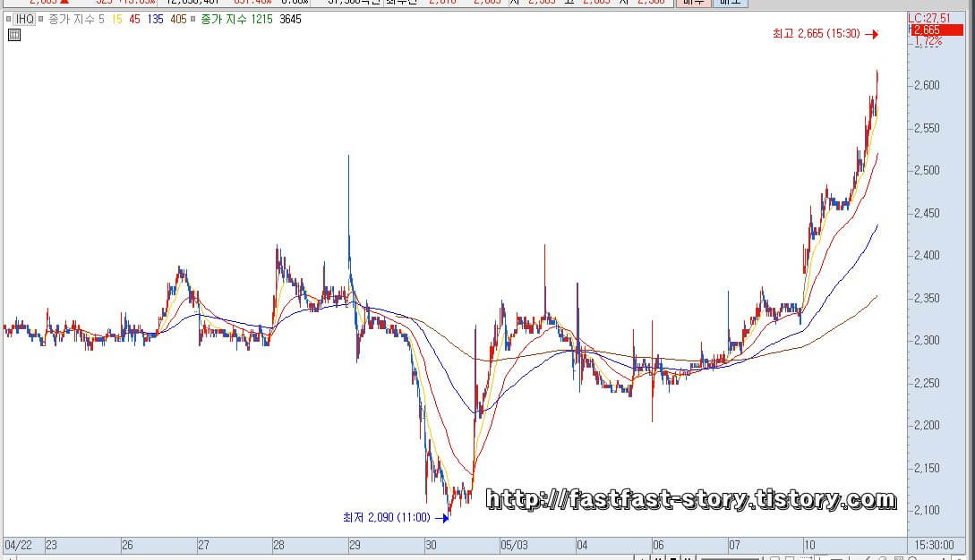
Task: Click the 26 date on time axis
Action: (127, 545)
